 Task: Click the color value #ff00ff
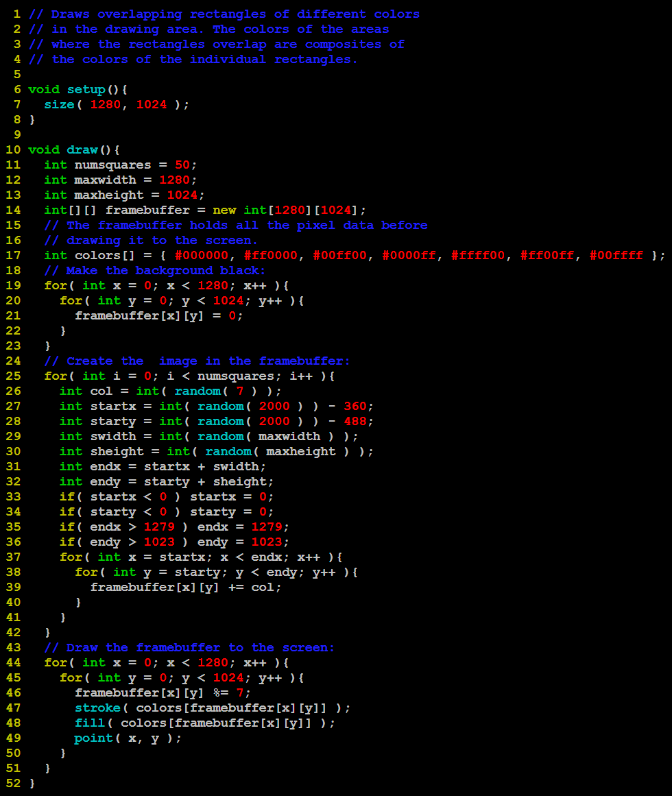(x=547, y=255)
